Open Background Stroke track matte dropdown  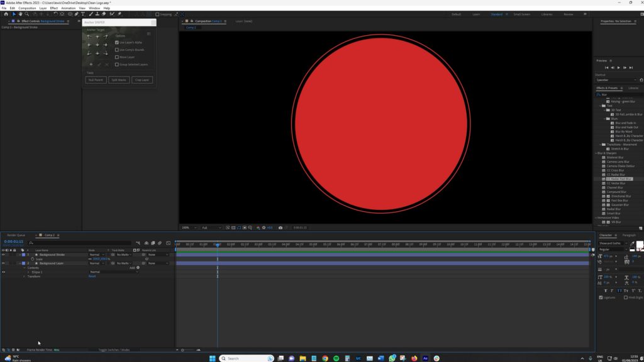pyautogui.click(x=124, y=255)
